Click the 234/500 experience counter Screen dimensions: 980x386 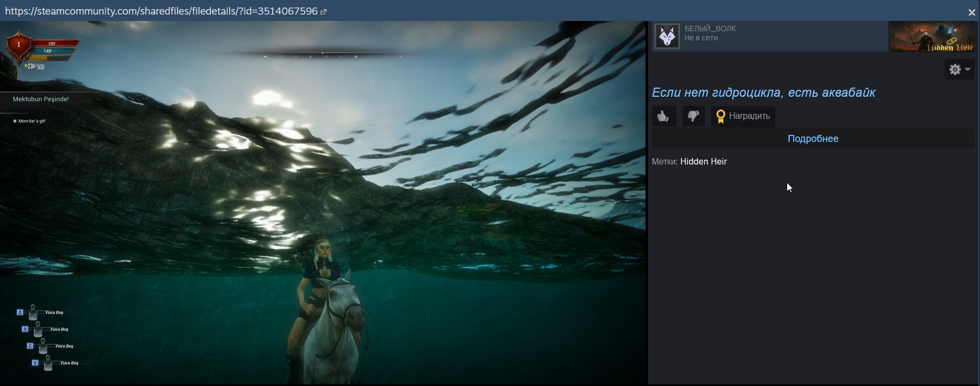point(34,67)
